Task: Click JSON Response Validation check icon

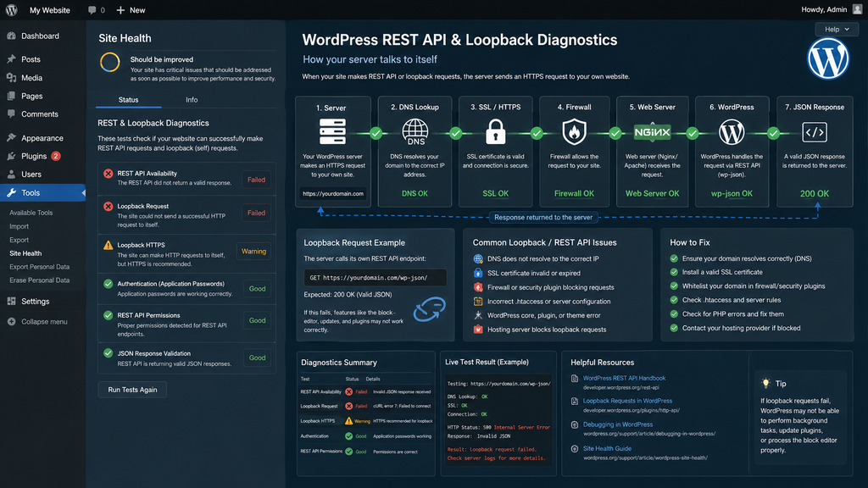Action: pos(108,353)
